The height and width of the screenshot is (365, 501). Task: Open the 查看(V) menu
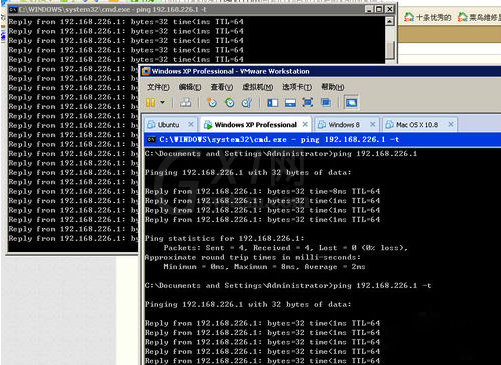pyautogui.click(x=222, y=87)
